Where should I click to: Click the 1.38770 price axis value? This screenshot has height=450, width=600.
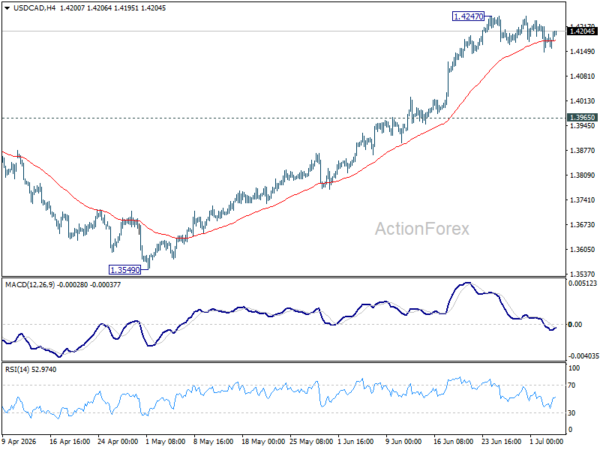click(582, 151)
